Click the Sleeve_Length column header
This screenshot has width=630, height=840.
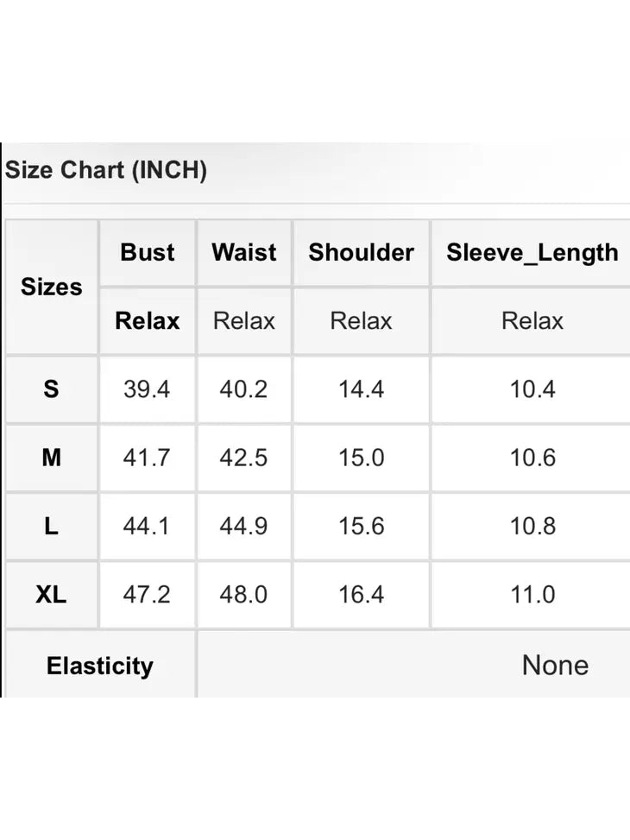coord(532,253)
